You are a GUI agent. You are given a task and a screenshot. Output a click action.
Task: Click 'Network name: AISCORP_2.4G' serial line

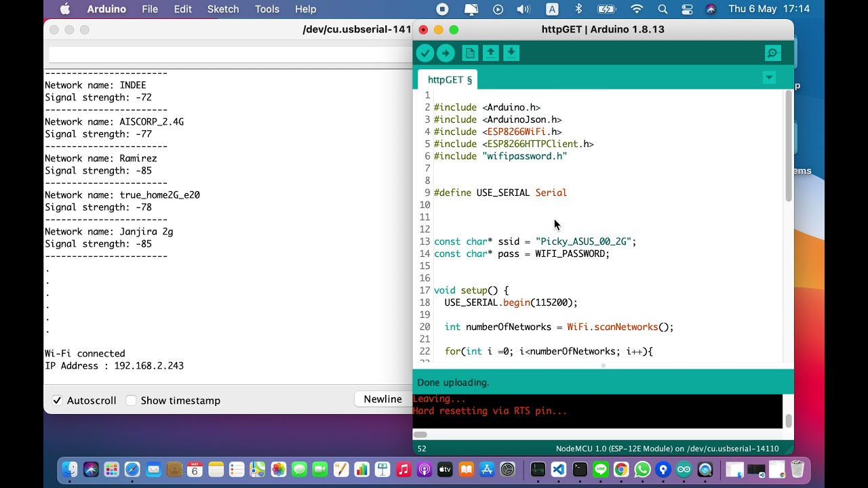tap(114, 122)
